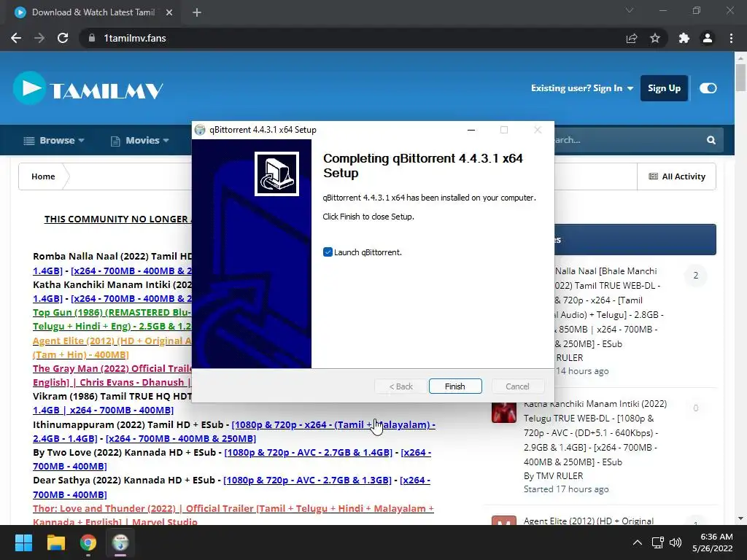Click the Finish button in qBittorrent Setup

point(455,386)
